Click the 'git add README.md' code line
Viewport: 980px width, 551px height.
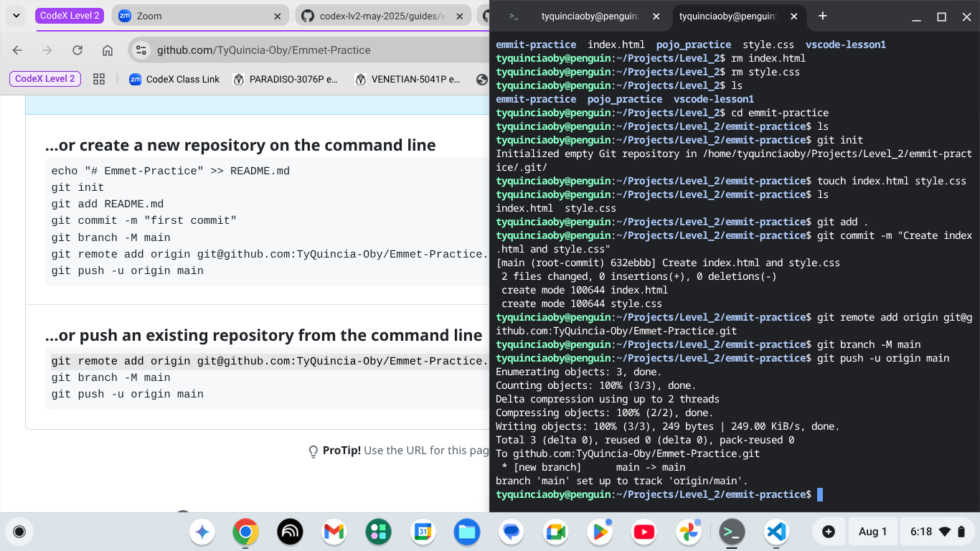coord(108,204)
